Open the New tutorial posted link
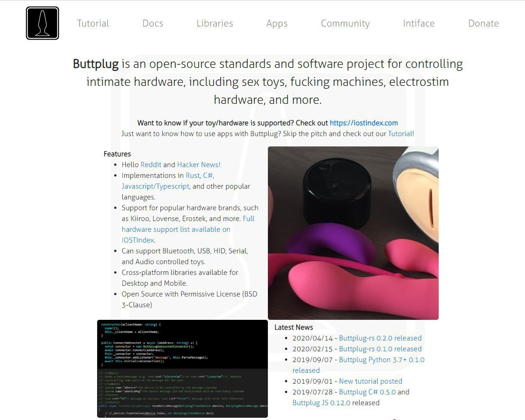Viewport: 525px width, 420px height. (x=371, y=381)
